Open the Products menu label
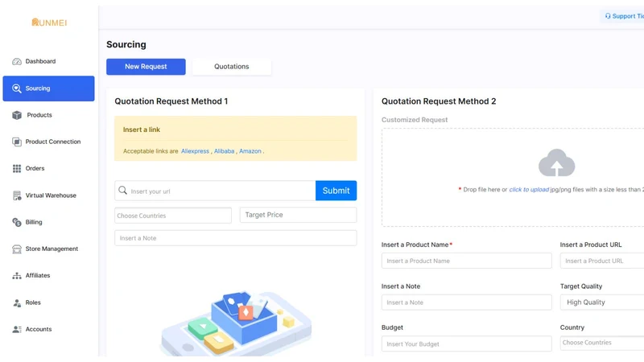The image size is (644, 362). 39,115
